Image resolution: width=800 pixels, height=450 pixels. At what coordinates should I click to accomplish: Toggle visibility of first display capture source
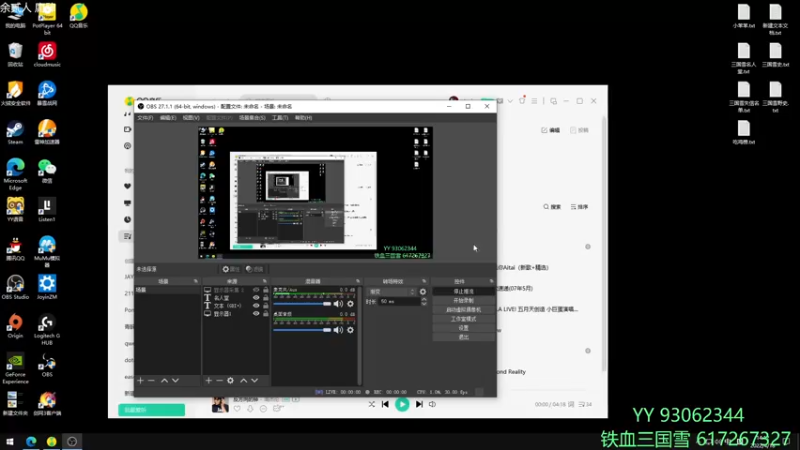256,290
